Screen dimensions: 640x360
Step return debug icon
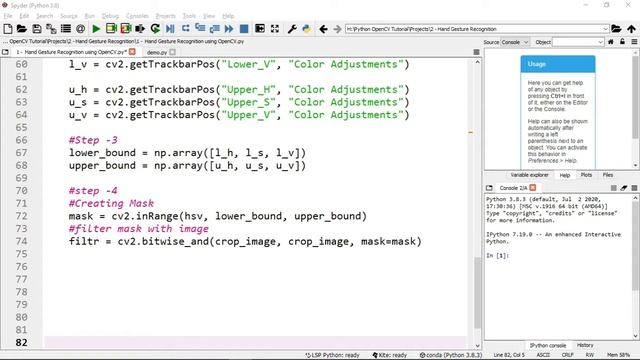pos(214,29)
